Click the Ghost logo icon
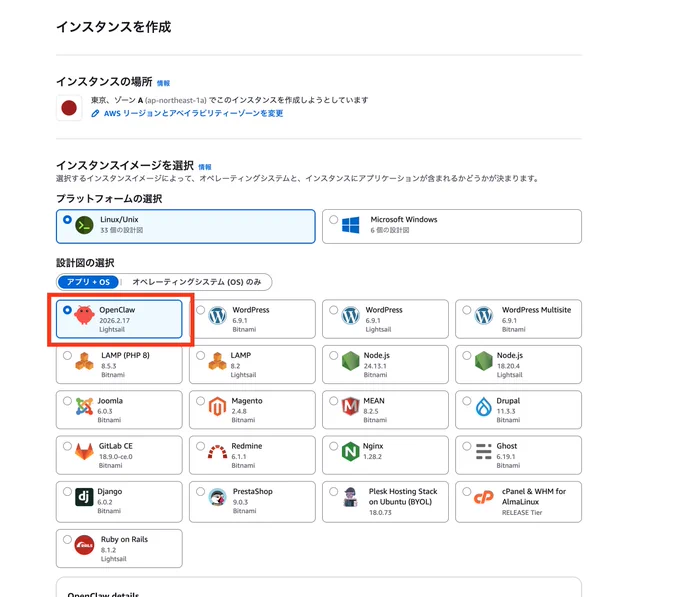This screenshot has width=680, height=597. tap(484, 452)
